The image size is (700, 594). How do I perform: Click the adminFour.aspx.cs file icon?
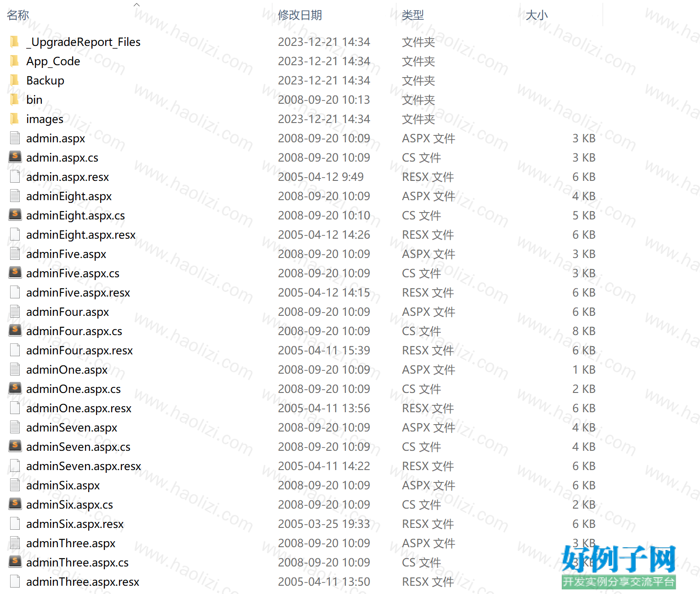pyautogui.click(x=15, y=331)
